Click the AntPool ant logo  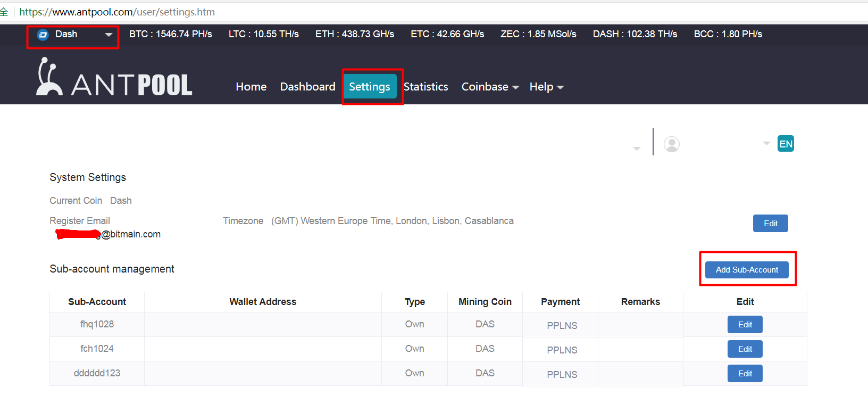click(49, 78)
